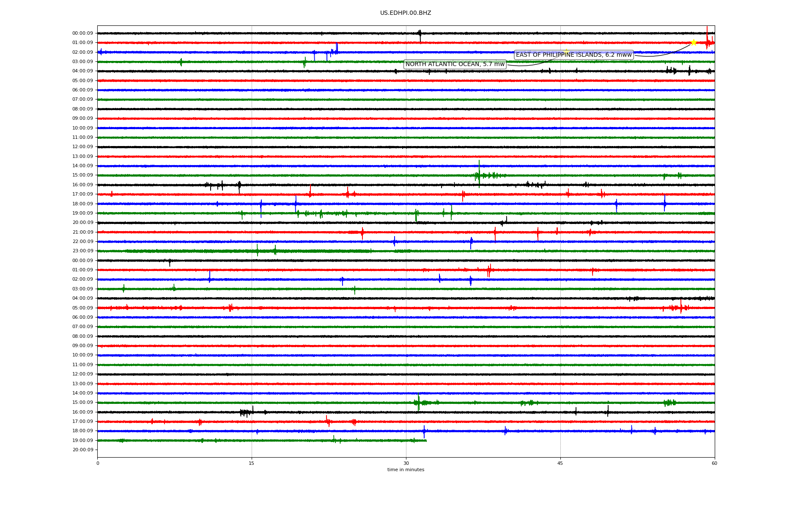Screen dimensions: 812x508
Task: Click the x-axis tick label 60
Action: 714,463
